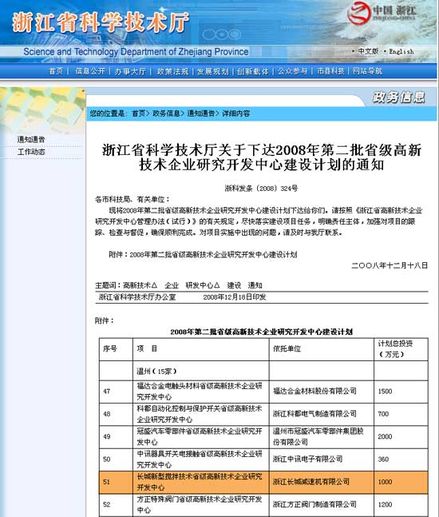Screen dimensions: 439x517
Task: Open 通知通告 in the left sidebar
Action: click(x=31, y=140)
